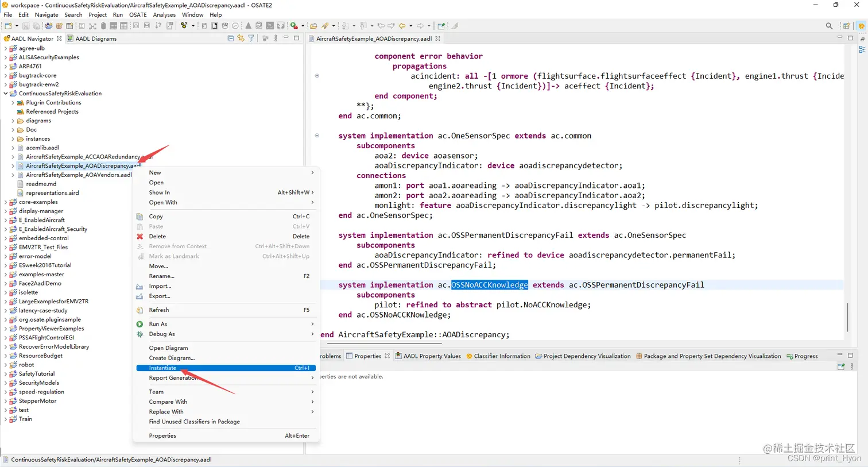The width and height of the screenshot is (868, 467).
Task: Click the New wizard toolbar icon
Action: (8, 26)
